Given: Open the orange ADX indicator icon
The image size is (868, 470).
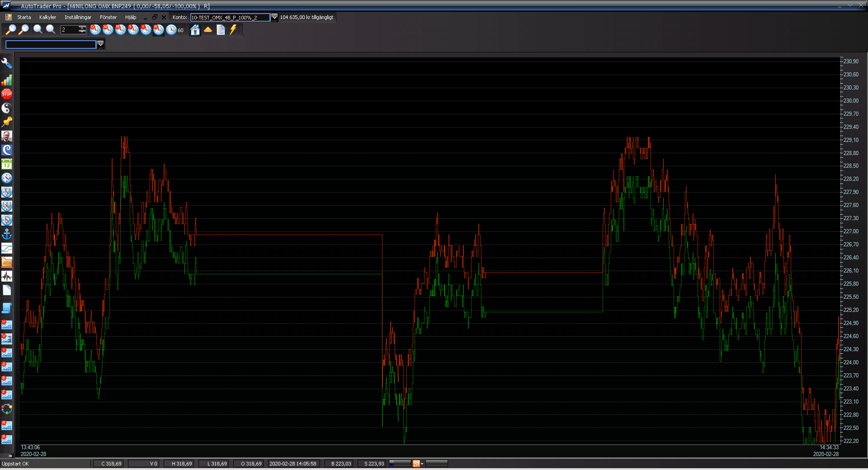Looking at the screenshot, I should pyautogui.click(x=7, y=262).
